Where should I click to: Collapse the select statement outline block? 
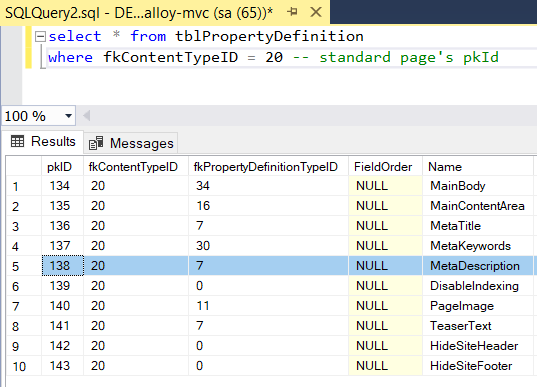pos(40,36)
